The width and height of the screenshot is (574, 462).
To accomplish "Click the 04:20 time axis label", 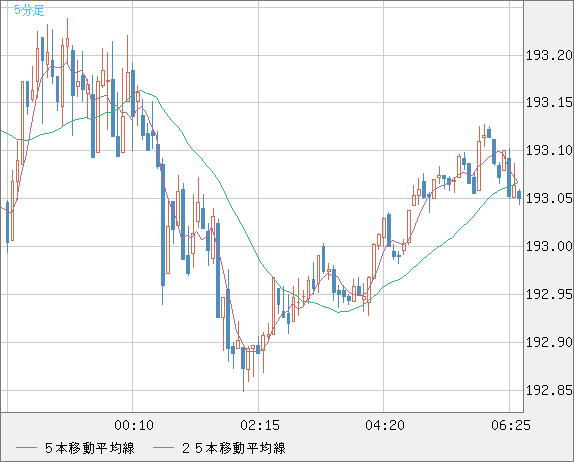I will [385, 425].
